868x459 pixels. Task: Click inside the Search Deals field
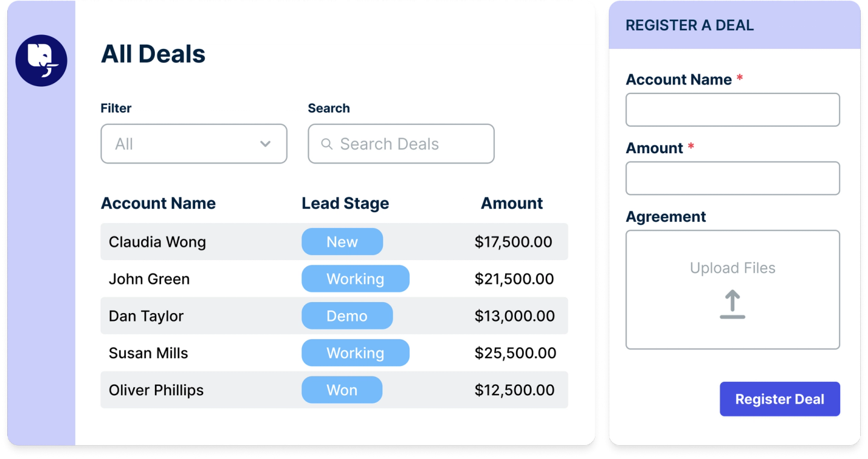(x=401, y=144)
